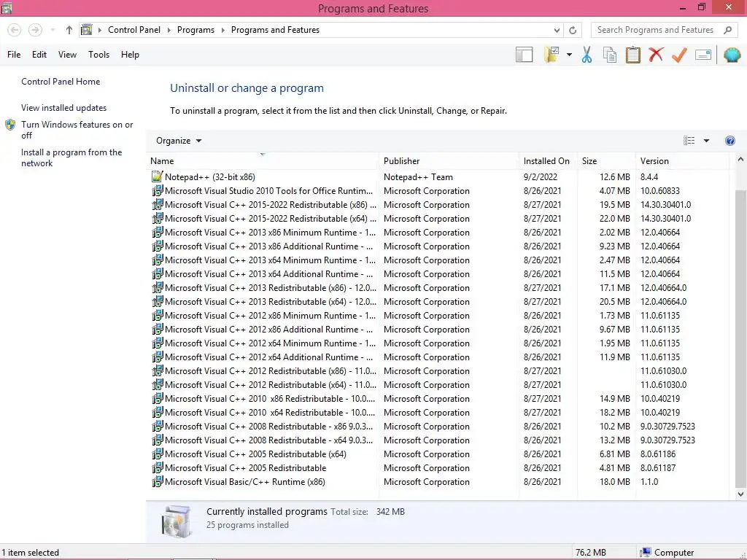Select Microsoft Visual C++ 2015-2022 Redistributable (x64) row

point(438,219)
